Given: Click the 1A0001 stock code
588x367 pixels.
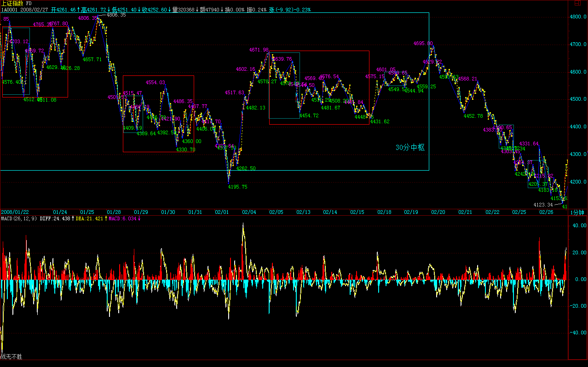Looking at the screenshot, I should pos(9,10).
